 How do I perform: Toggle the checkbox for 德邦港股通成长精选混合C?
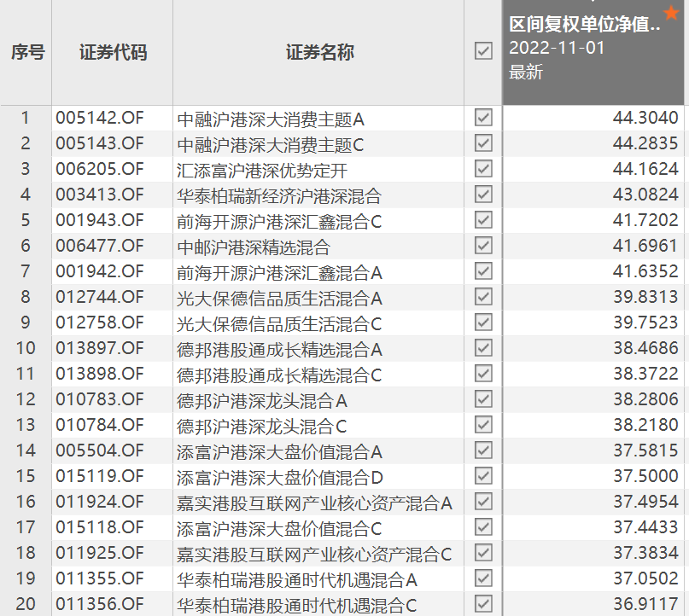[x=483, y=374]
